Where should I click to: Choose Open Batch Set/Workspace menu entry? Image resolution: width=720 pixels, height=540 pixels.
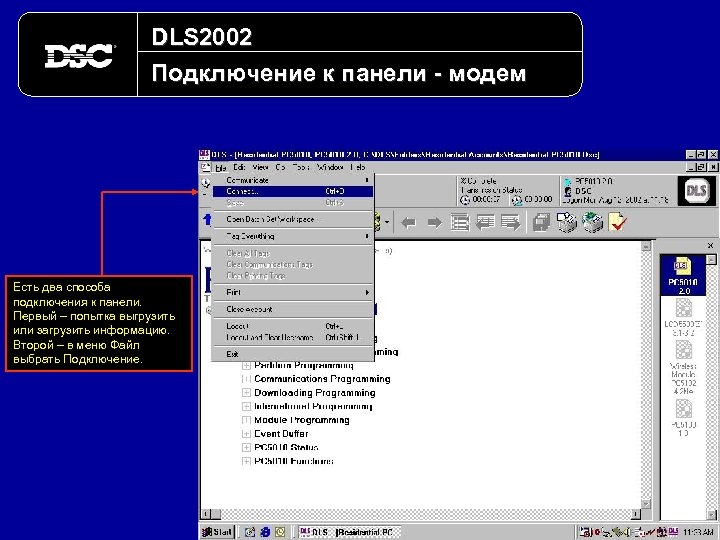pyautogui.click(x=293, y=219)
